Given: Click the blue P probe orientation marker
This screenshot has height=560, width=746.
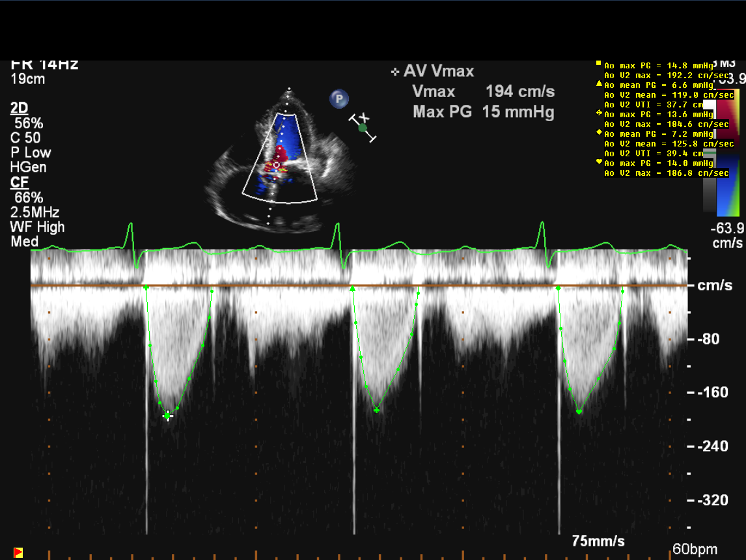Looking at the screenshot, I should (x=338, y=99).
